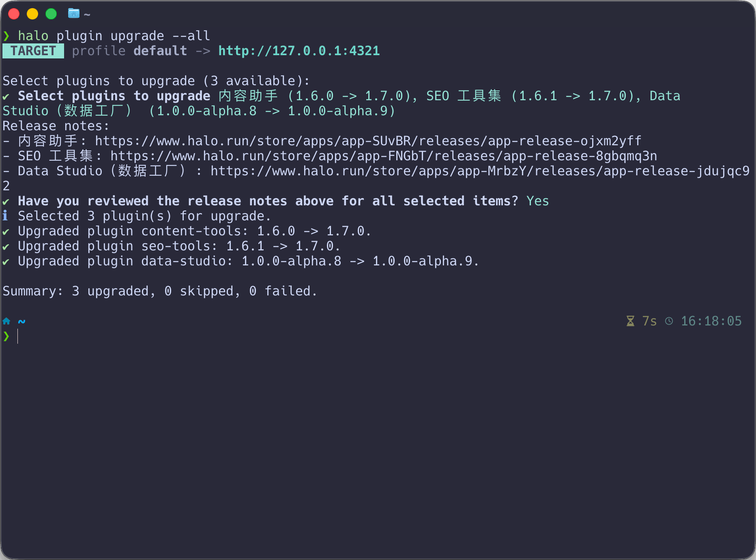Open the Data Studio release notes URL
Image resolution: width=756 pixels, height=560 pixels.
tap(479, 171)
